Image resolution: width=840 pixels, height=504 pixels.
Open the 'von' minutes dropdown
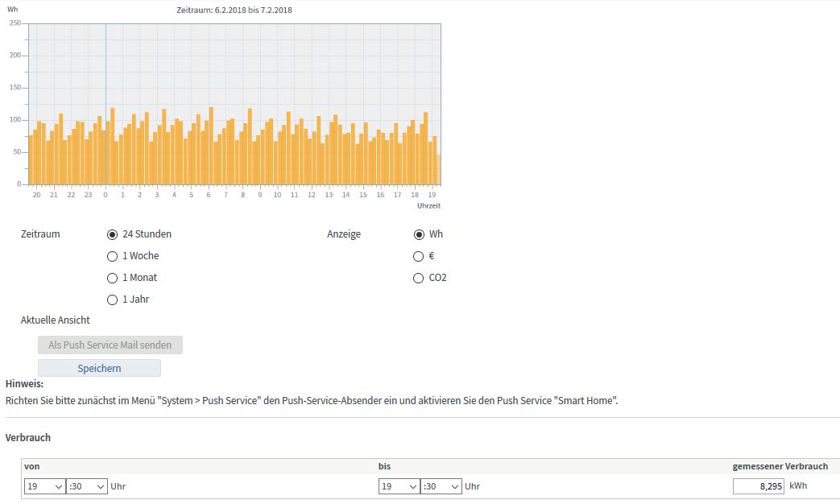(x=87, y=486)
